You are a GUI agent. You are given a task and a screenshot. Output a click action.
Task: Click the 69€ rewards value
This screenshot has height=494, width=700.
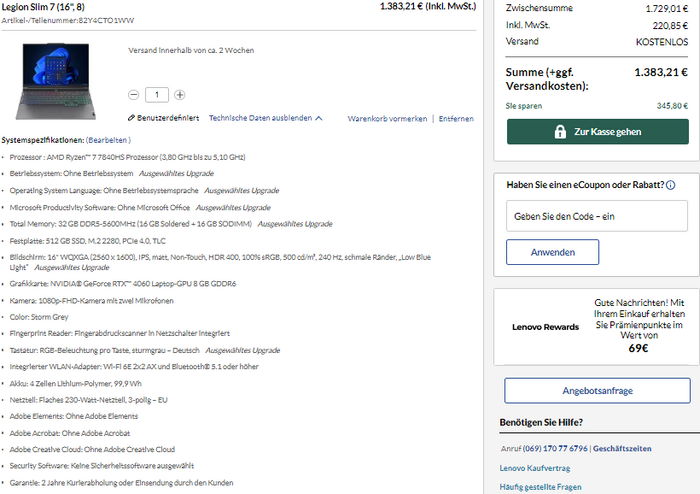coord(638,348)
